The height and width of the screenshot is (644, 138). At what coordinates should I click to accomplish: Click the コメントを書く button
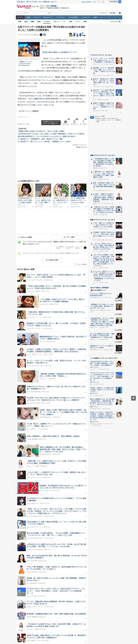click(69, 237)
